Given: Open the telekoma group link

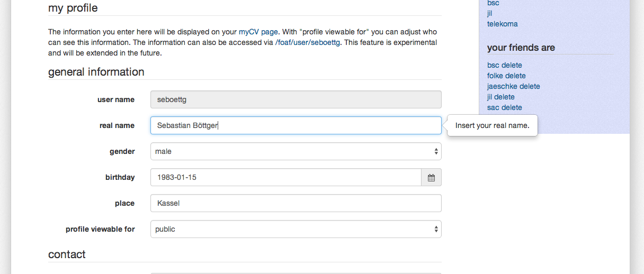Looking at the screenshot, I should click(x=503, y=24).
